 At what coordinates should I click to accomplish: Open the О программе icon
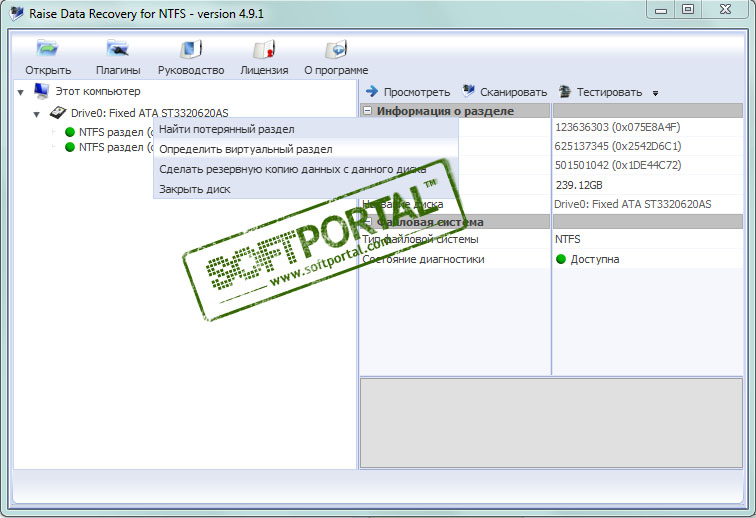[x=336, y=49]
